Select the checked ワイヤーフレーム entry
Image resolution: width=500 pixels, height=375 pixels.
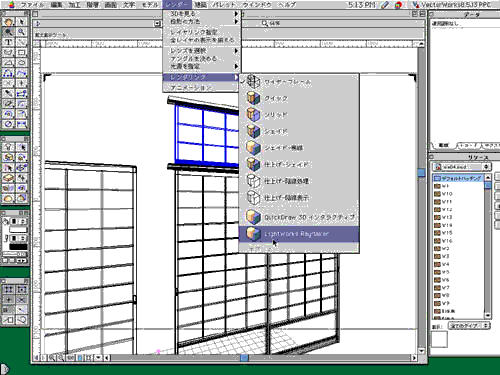pos(299,82)
